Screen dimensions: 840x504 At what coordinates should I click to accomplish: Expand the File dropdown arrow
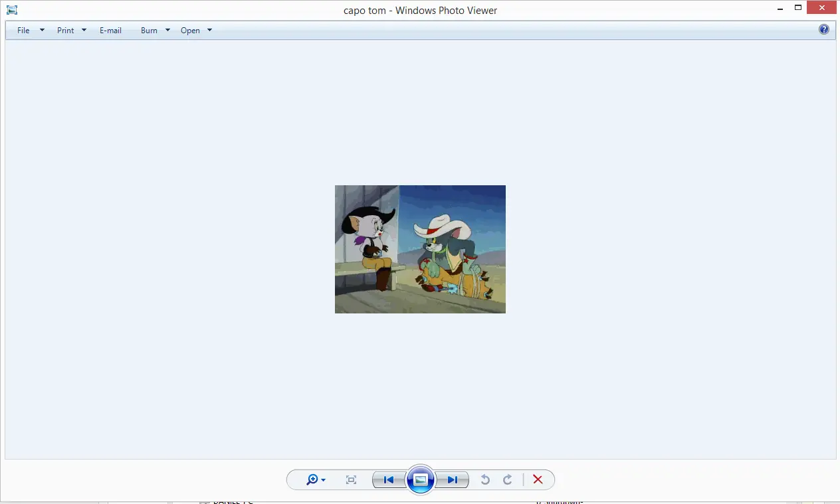pos(42,30)
